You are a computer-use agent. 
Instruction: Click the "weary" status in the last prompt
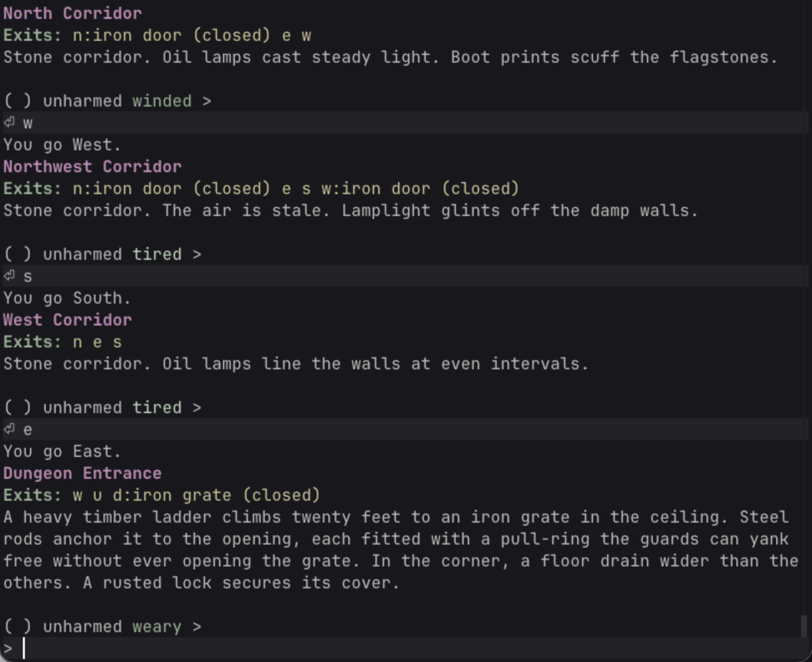(157, 627)
